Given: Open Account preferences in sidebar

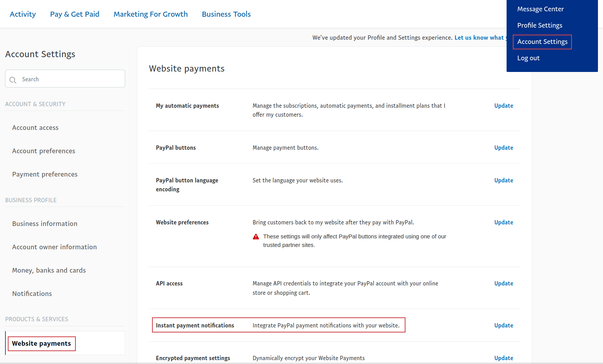Looking at the screenshot, I should (44, 151).
